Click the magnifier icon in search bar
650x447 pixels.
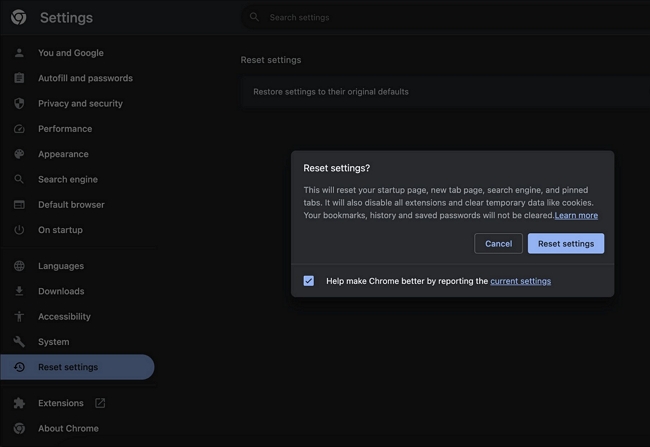click(254, 17)
